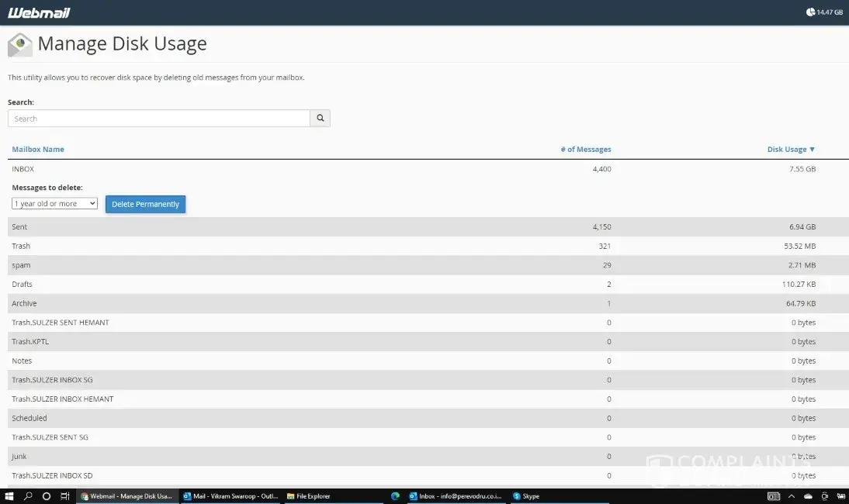Viewport: 849px width, 504px height.
Task: Click the Windows taskbar search icon
Action: click(x=28, y=496)
